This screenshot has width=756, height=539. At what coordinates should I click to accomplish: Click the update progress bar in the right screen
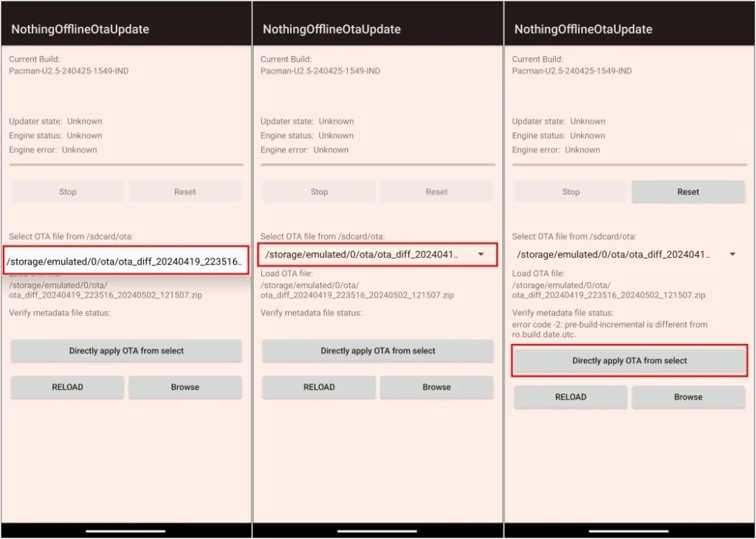(629, 165)
